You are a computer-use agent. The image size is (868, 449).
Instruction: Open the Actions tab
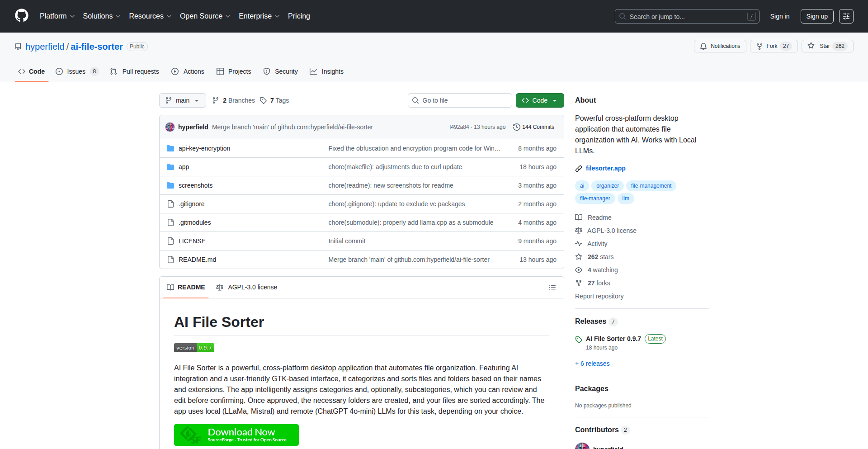pyautogui.click(x=188, y=71)
